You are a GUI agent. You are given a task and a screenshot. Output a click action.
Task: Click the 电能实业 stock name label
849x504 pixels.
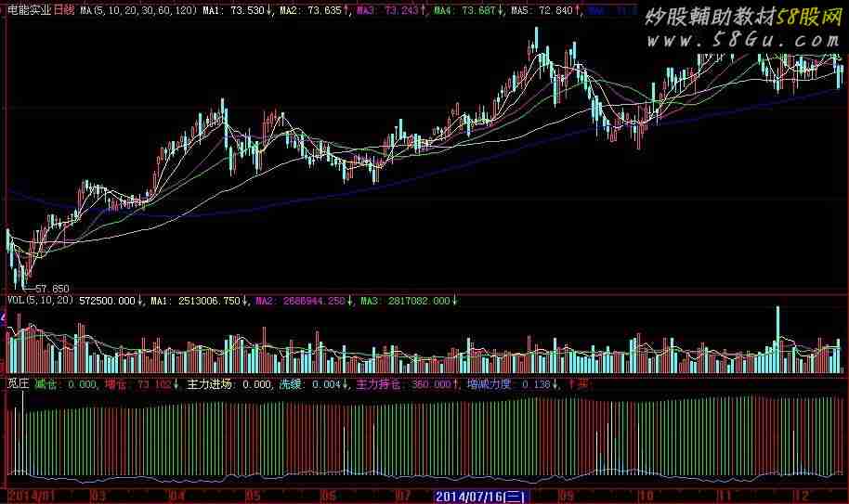[28, 10]
